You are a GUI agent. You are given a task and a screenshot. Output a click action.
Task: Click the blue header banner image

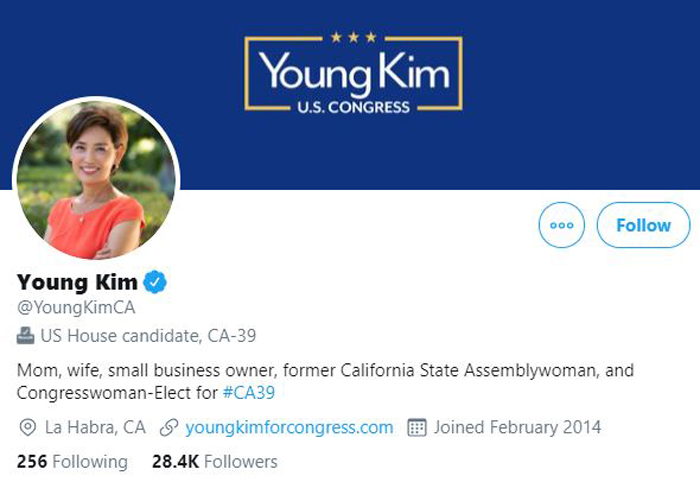coord(350,95)
